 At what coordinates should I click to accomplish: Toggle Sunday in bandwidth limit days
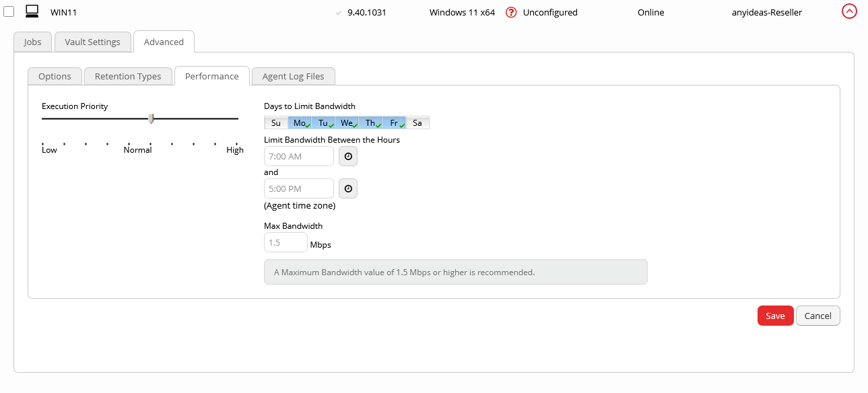coord(276,122)
